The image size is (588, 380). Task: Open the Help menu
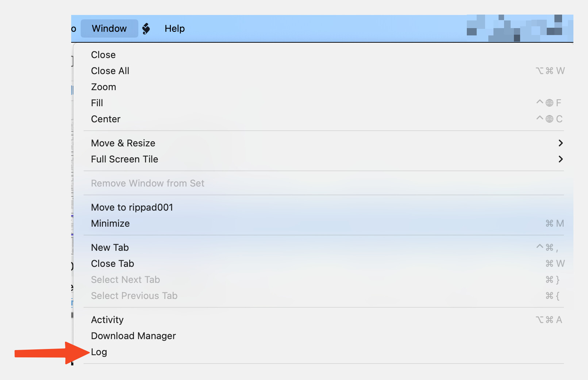point(174,28)
